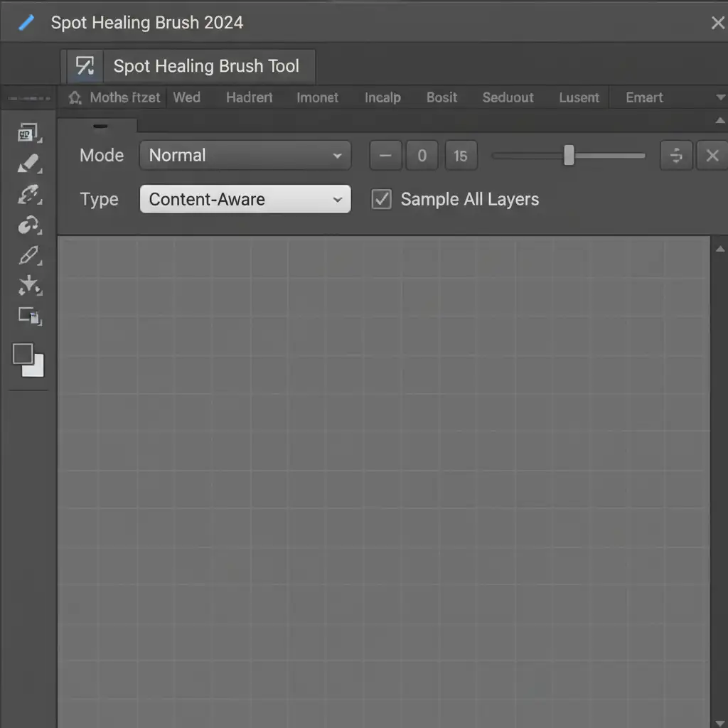
Task: Click the swap icon right of the slider
Action: click(x=676, y=155)
